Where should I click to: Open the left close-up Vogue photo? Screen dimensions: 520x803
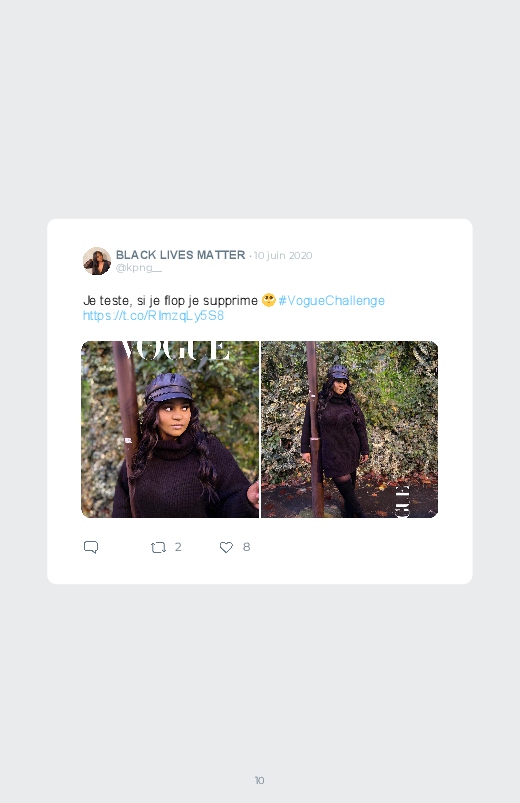(170, 429)
